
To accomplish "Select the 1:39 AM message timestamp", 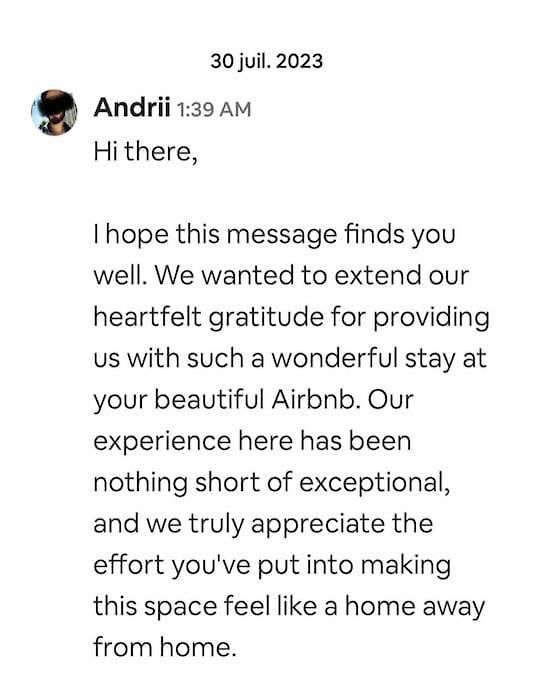I will (214, 109).
